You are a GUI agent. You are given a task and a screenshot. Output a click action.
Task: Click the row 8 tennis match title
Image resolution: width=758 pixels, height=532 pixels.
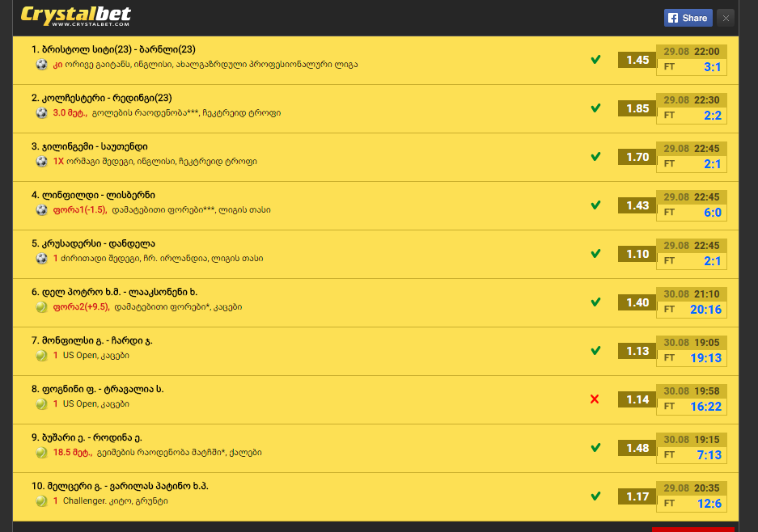tap(98, 389)
